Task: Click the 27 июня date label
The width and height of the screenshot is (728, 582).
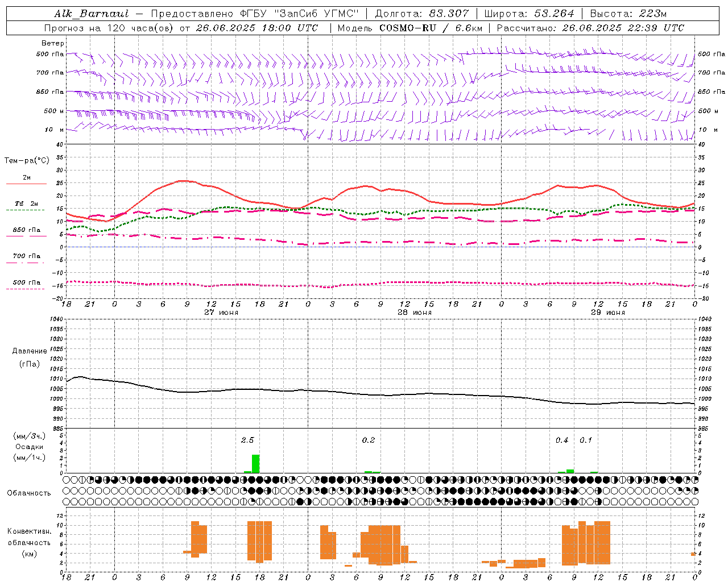Action: tap(221, 313)
